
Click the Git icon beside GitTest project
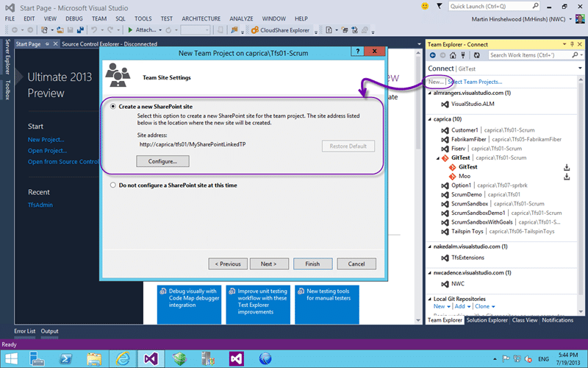point(445,158)
